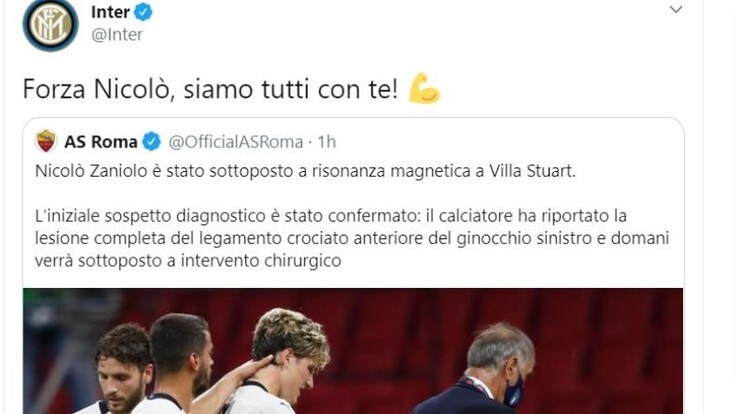Open the Inter display name link
The height and width of the screenshot is (414, 736).
pos(110,12)
